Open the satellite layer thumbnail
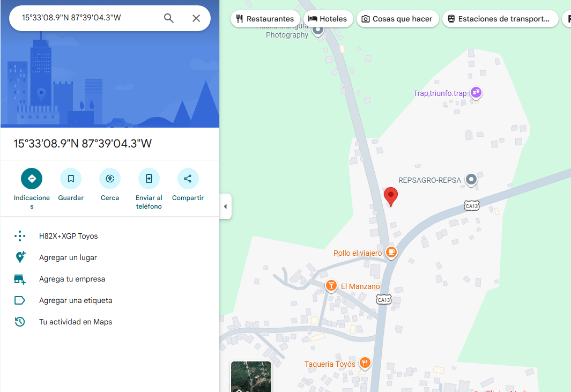The height and width of the screenshot is (392, 571). coord(251,376)
